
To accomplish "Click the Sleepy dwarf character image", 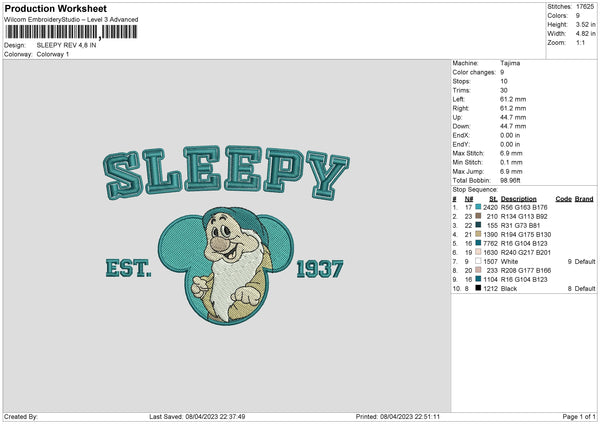I will click(228, 265).
